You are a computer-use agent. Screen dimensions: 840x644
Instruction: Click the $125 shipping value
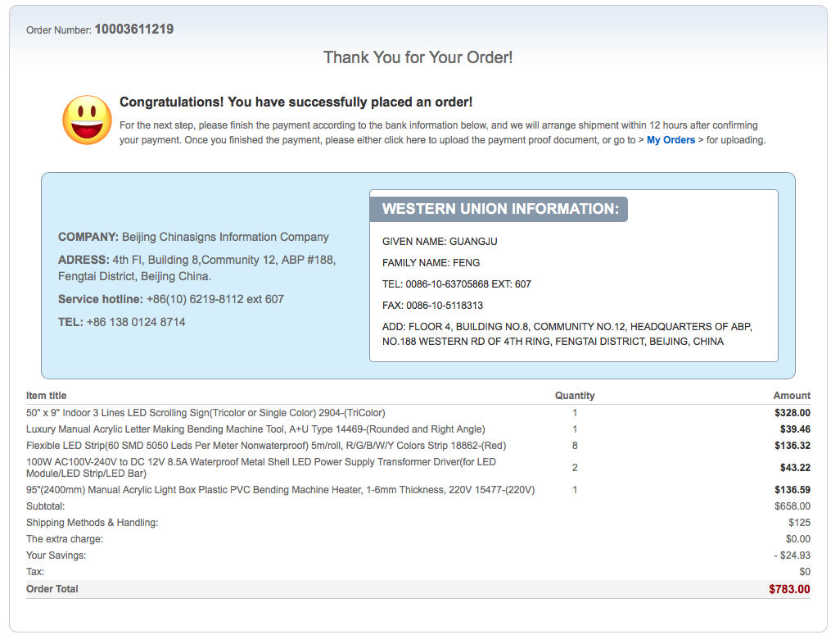[x=799, y=523]
